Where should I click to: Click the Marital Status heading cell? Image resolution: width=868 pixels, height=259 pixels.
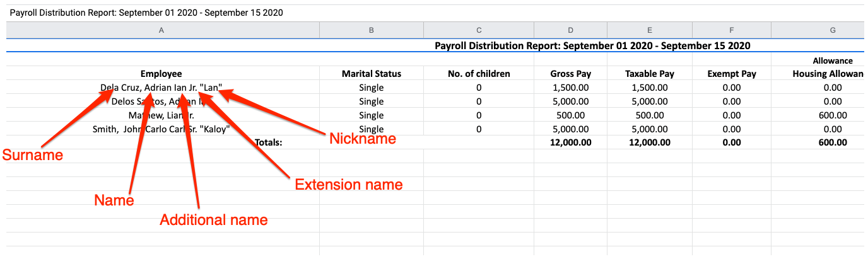pyautogui.click(x=372, y=74)
